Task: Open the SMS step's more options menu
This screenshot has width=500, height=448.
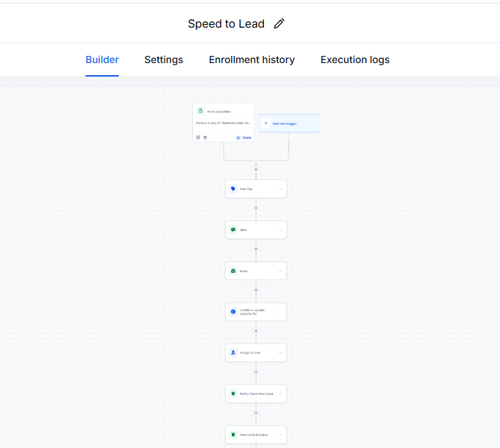Action: coord(280,230)
